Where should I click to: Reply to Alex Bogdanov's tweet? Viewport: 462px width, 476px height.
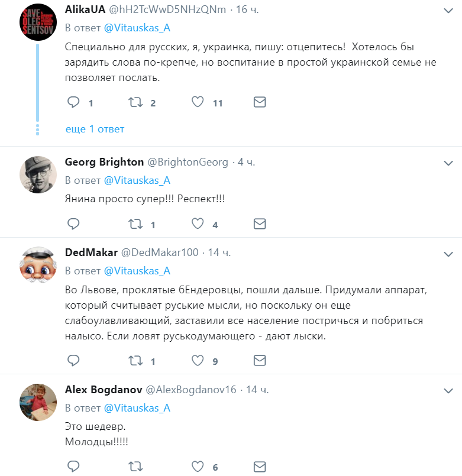(x=73, y=467)
